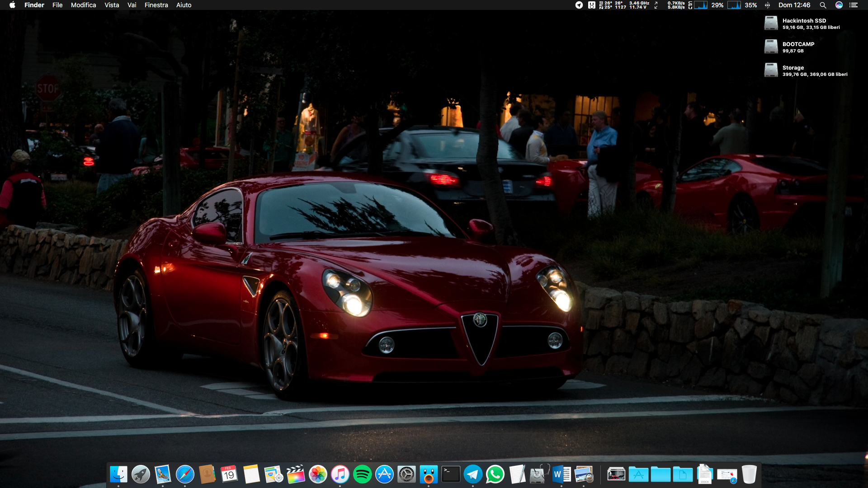Open the Mail stamp icon in dock
868x488 pixels.
point(163,474)
